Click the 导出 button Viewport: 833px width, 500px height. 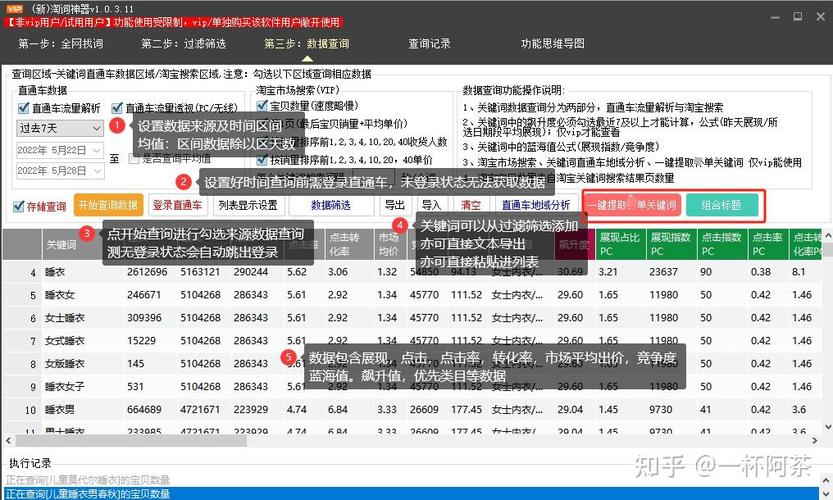395,205
